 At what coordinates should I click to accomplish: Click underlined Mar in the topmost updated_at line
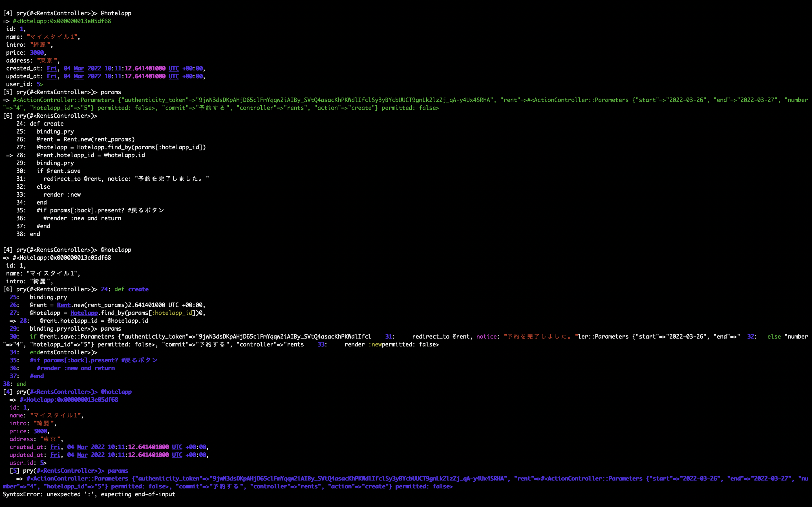point(79,76)
